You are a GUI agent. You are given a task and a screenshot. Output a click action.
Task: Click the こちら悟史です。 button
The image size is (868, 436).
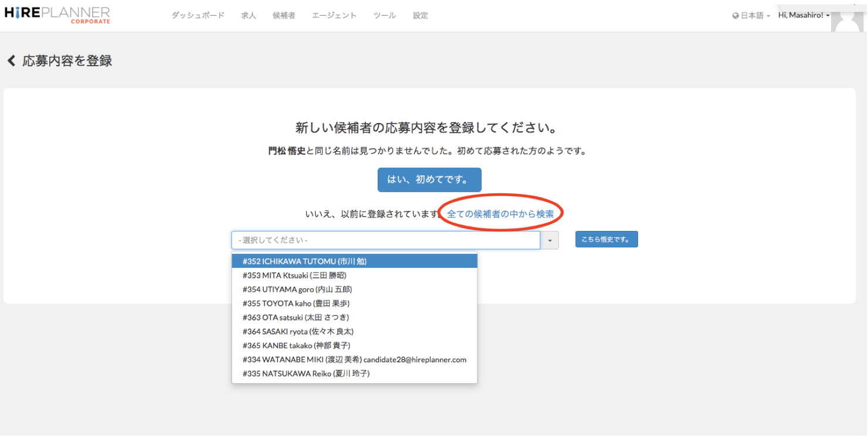coord(606,240)
